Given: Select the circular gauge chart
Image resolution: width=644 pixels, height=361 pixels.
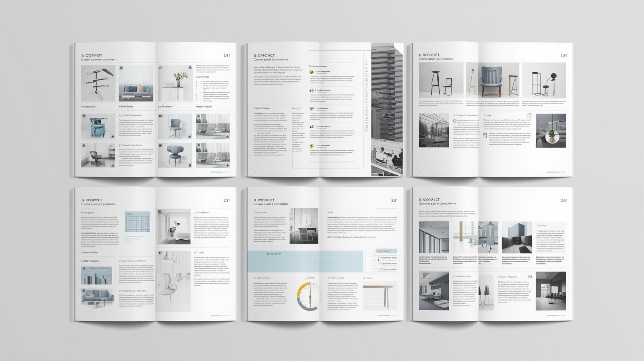Looking at the screenshot, I should (x=310, y=297).
